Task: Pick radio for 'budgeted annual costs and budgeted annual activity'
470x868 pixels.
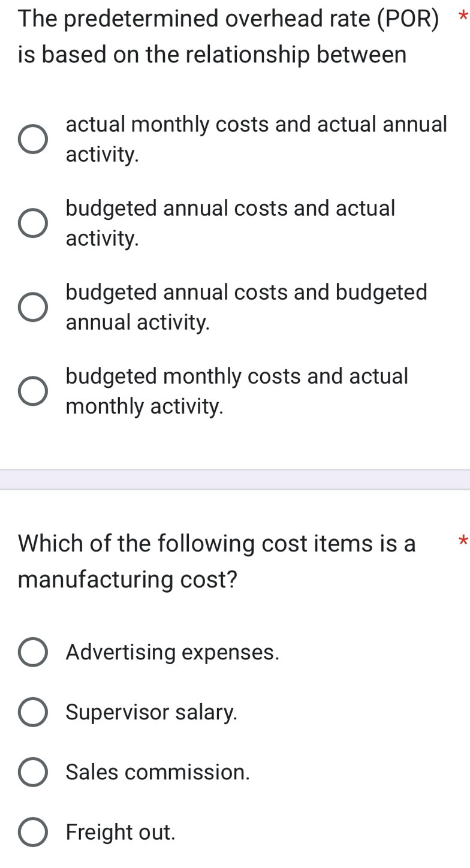Action: click(x=32, y=308)
